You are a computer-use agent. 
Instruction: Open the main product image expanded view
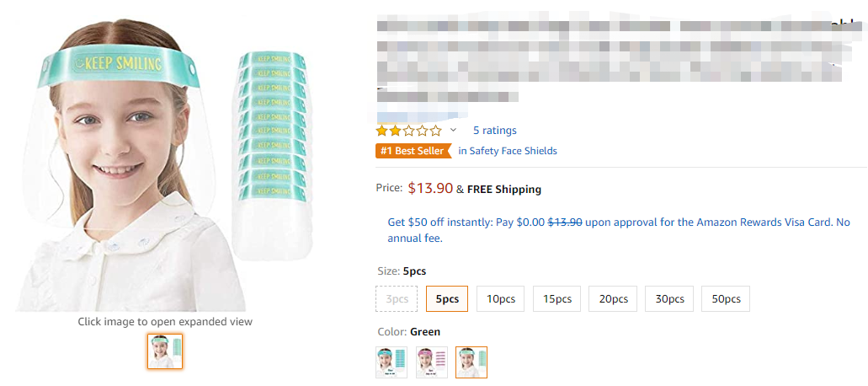coord(165,169)
